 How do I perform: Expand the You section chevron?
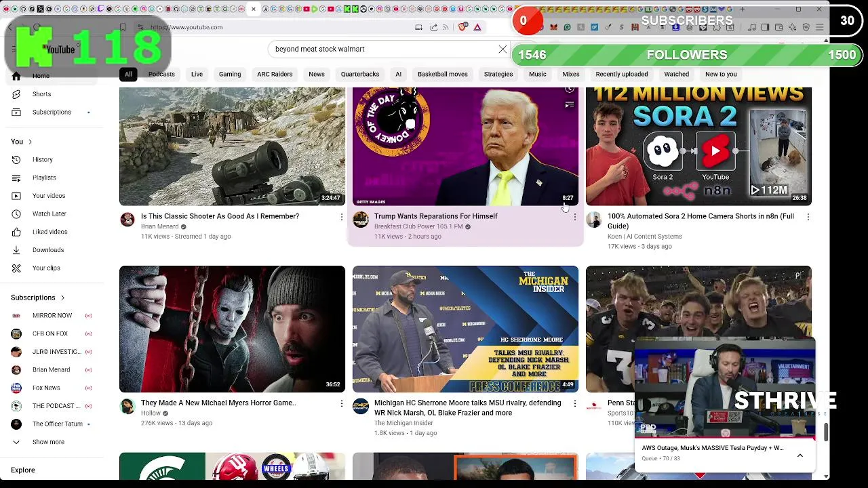pyautogui.click(x=30, y=142)
